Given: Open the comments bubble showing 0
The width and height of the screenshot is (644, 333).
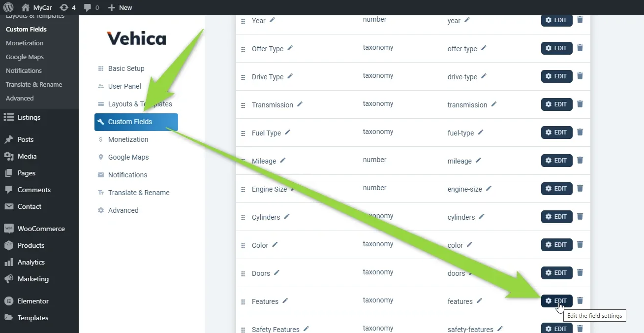Looking at the screenshot, I should click(91, 7).
